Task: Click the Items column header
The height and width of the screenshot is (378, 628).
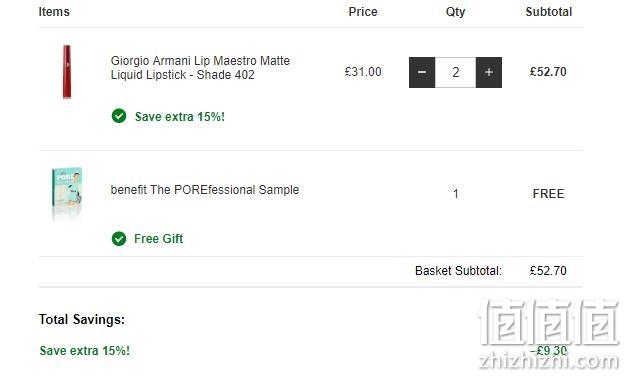Action: point(54,12)
